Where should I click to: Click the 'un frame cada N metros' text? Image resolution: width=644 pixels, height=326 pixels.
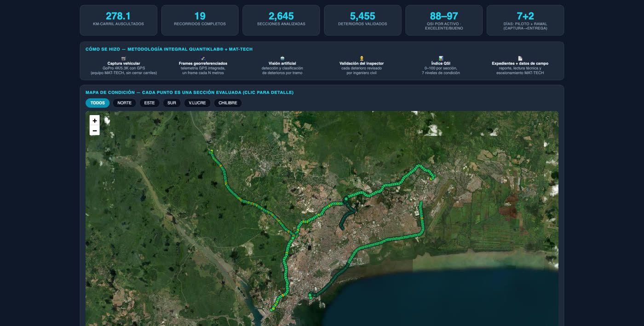click(x=203, y=73)
